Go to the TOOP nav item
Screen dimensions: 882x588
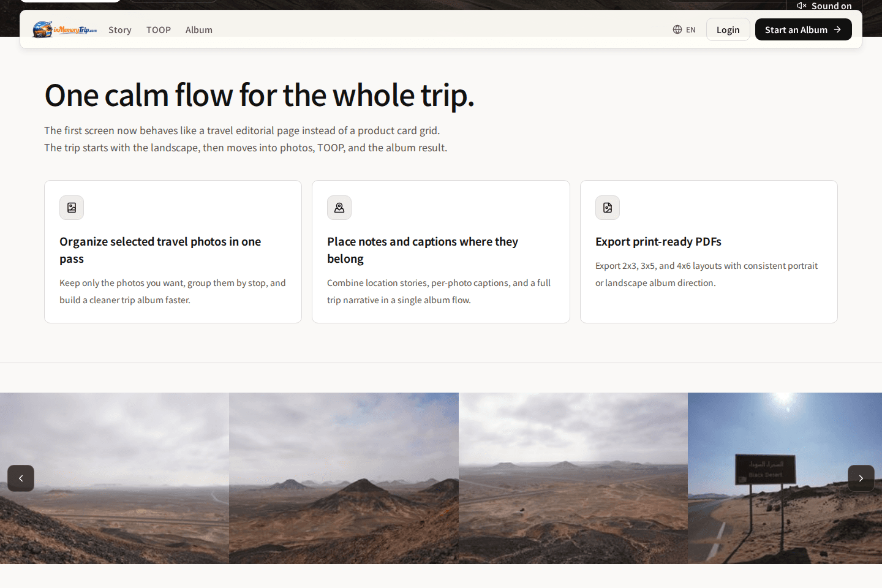(159, 30)
